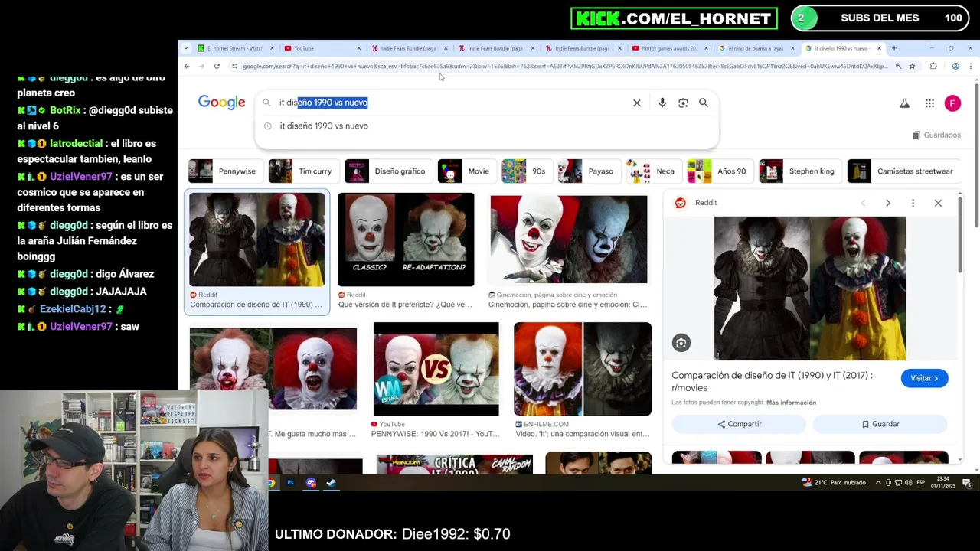Open the Google account avatar F

(x=952, y=103)
